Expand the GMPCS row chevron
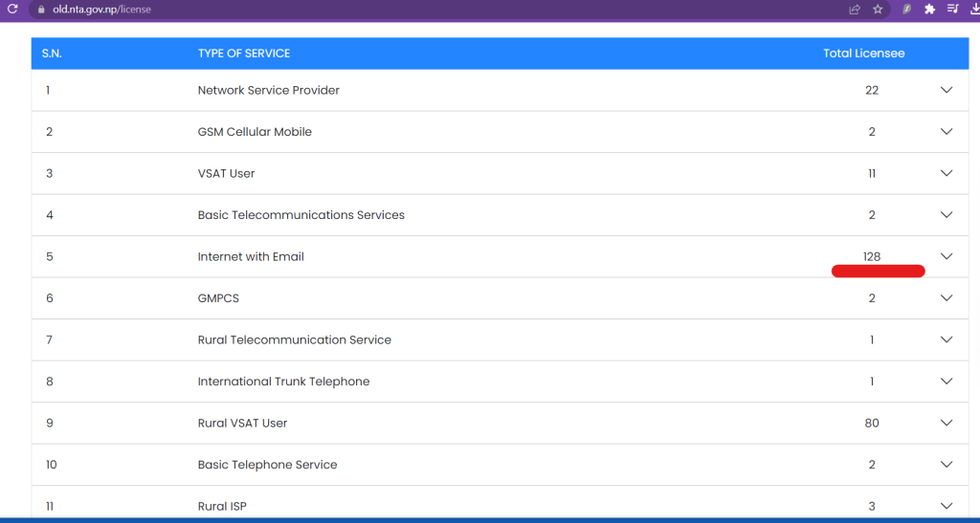The height and width of the screenshot is (523, 980). (x=947, y=297)
